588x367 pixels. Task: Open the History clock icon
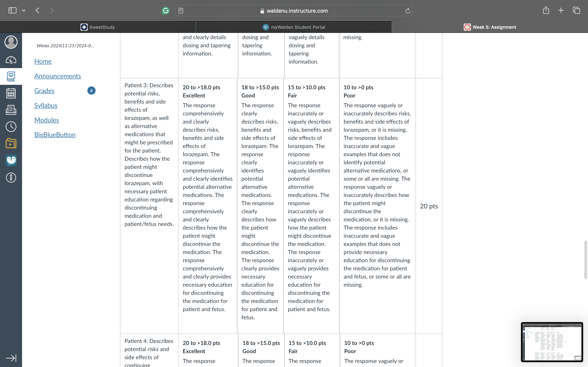coord(11,126)
